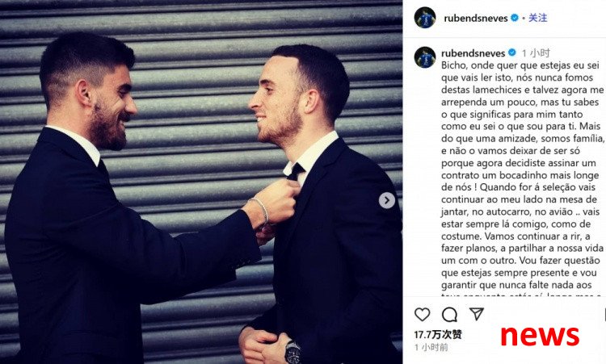Viewport: 606px width, 364px height.
Task: Open the small avatar beside the caption
Action: tap(425, 57)
